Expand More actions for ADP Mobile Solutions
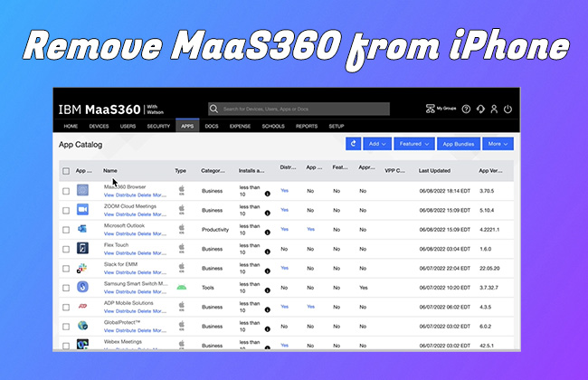This screenshot has width=588, height=380. point(159,311)
